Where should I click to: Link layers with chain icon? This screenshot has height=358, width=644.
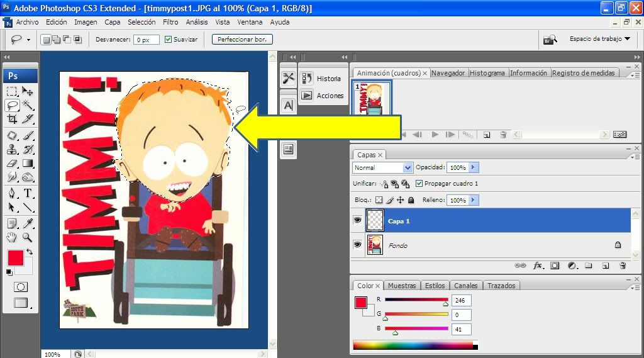coord(520,266)
